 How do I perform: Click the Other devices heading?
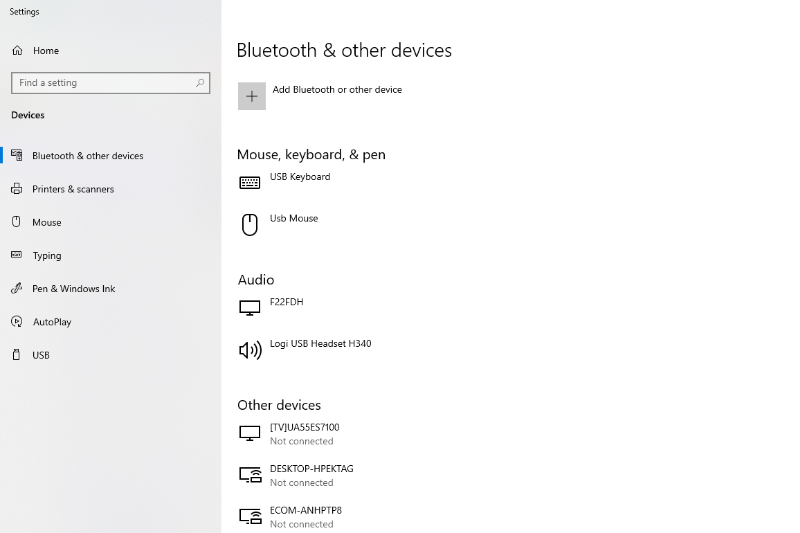(279, 405)
